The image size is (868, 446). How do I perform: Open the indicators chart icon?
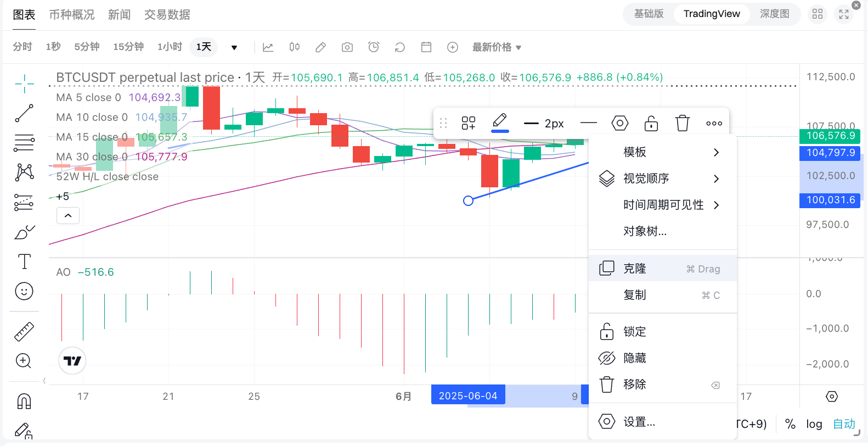[268, 47]
